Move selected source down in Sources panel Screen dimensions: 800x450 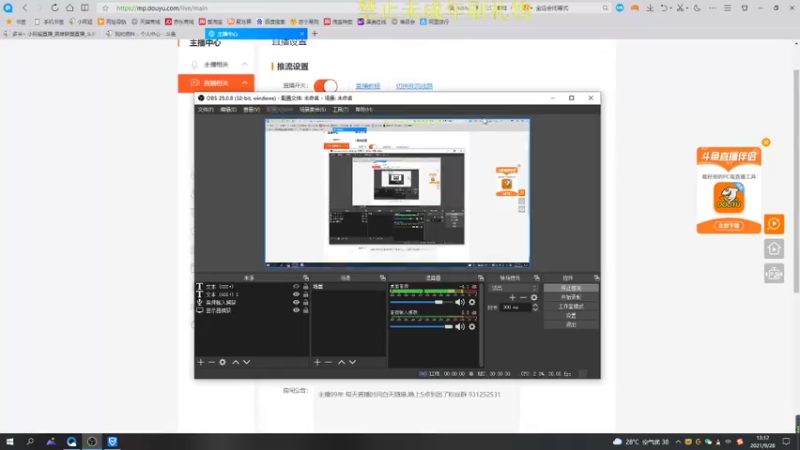pos(246,362)
